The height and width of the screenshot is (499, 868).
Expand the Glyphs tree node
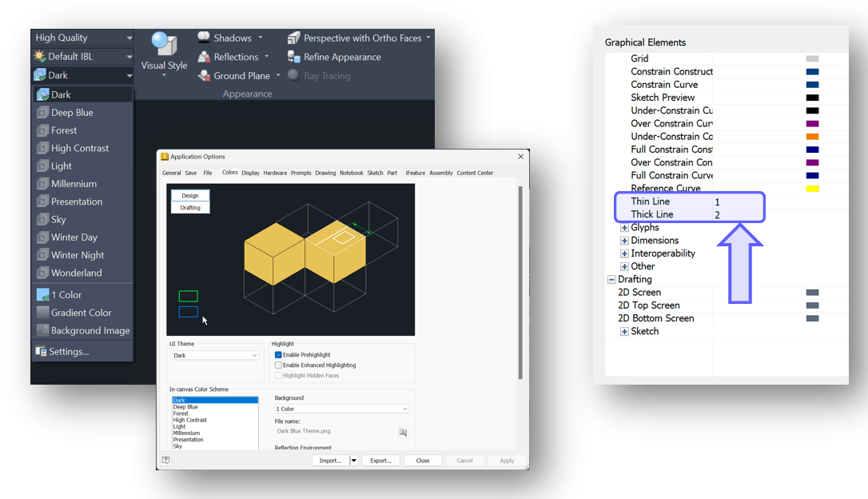click(624, 228)
